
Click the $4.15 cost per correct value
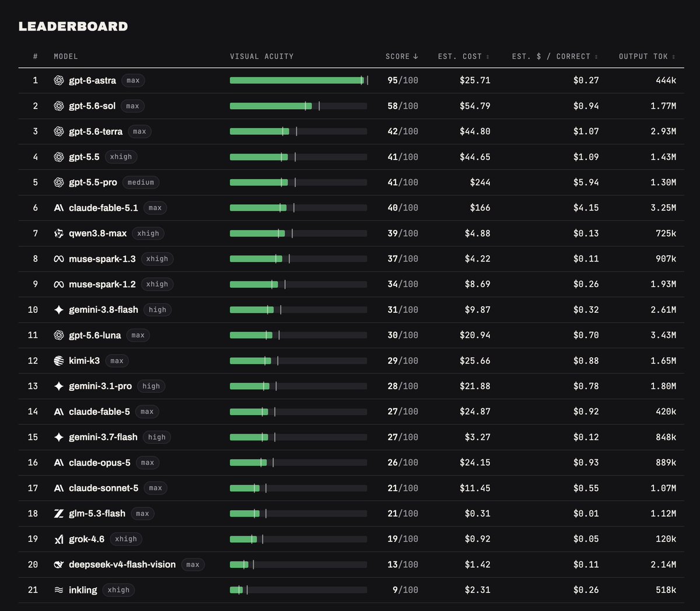tap(586, 208)
